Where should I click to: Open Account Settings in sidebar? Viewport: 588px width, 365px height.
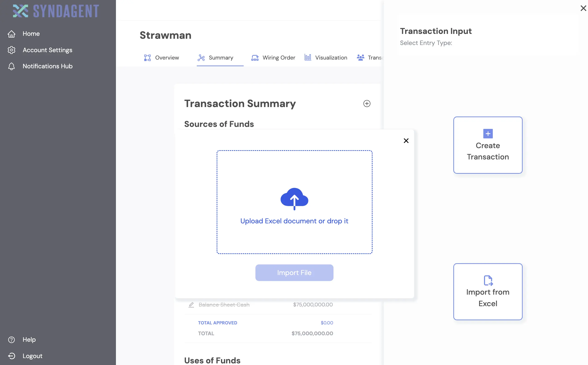(x=47, y=50)
